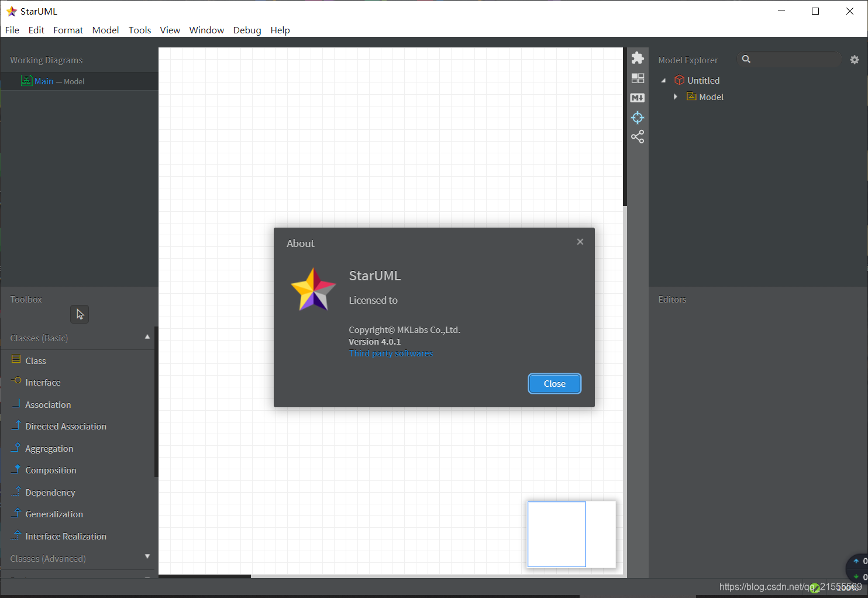868x598 pixels.
Task: Click the diagram horizontal scrollbar
Action: (x=205, y=576)
